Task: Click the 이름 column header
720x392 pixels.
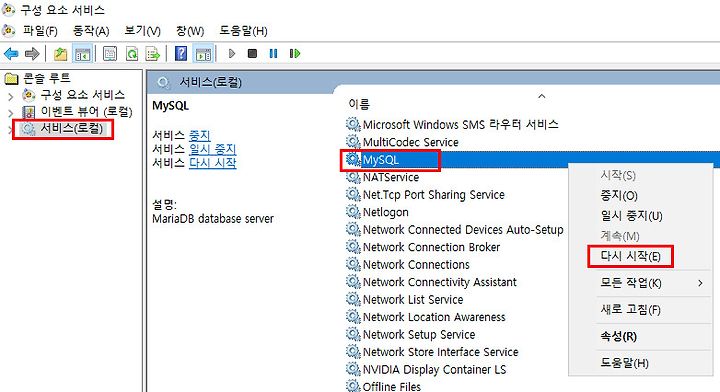Action: [x=359, y=105]
